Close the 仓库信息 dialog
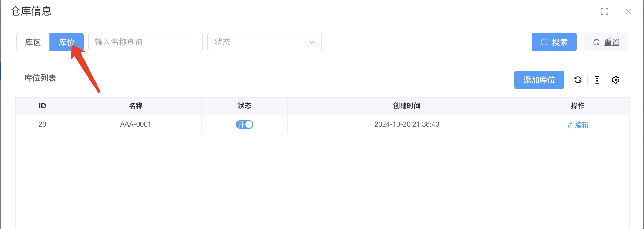Image resolution: width=644 pixels, height=229 pixels. click(628, 11)
